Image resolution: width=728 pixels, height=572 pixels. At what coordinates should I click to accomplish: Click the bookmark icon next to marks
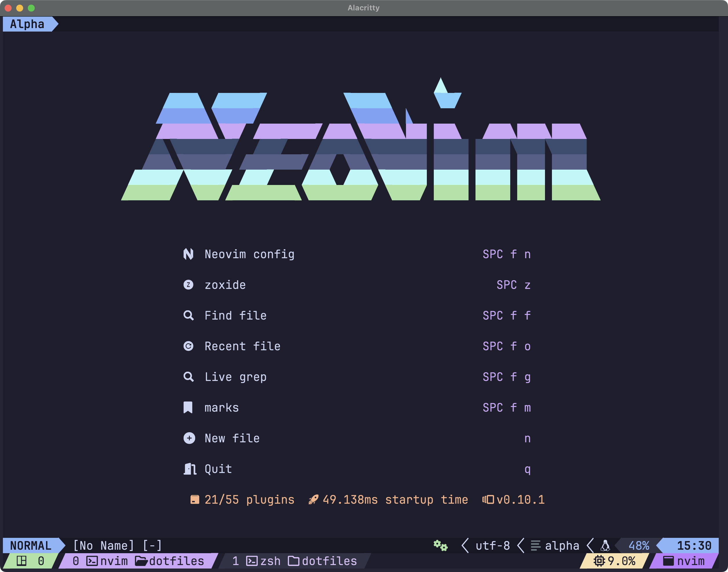coord(188,408)
